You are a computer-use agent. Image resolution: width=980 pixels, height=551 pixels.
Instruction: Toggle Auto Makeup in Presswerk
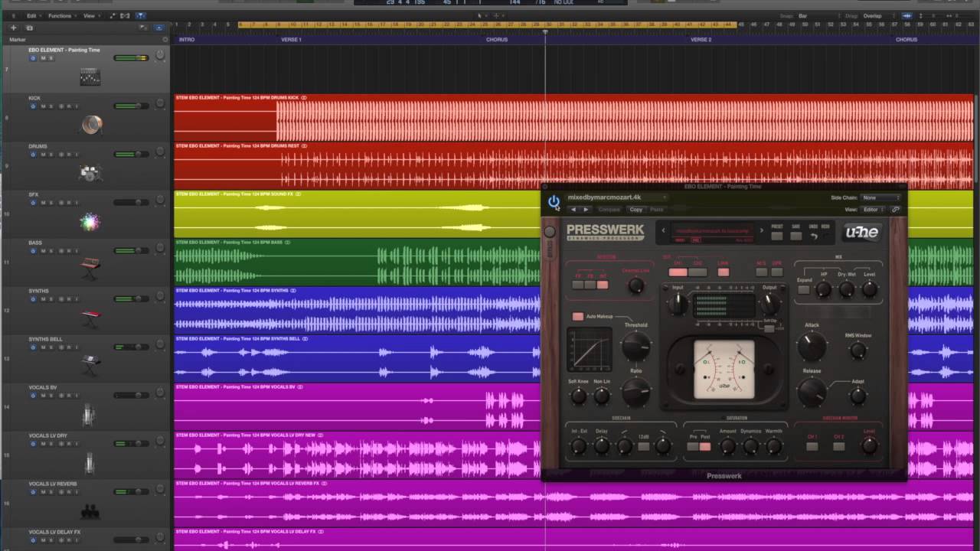[x=578, y=316]
